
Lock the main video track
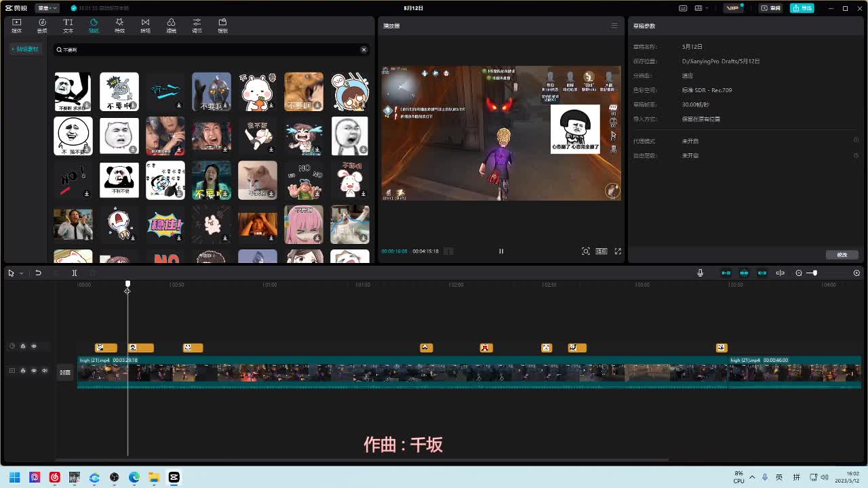pyautogui.click(x=23, y=371)
